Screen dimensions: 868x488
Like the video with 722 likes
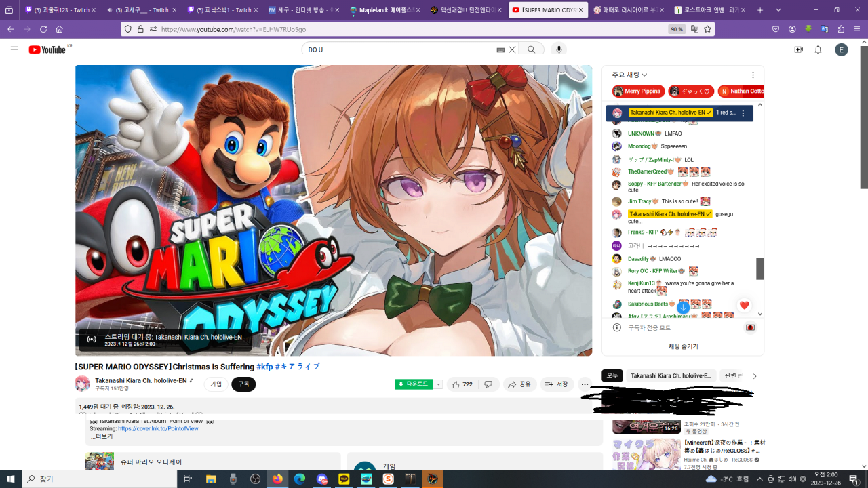tap(462, 384)
